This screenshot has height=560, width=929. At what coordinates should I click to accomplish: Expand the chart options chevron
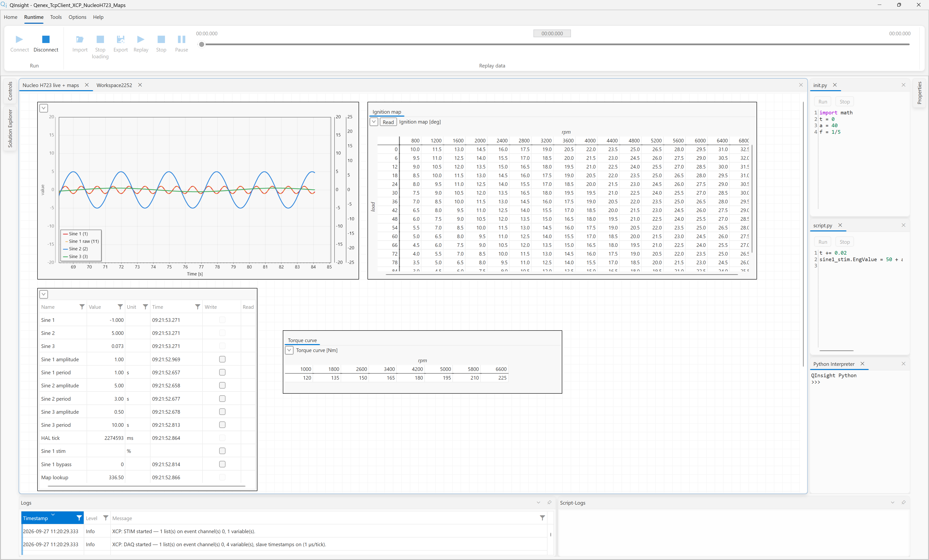(44, 108)
